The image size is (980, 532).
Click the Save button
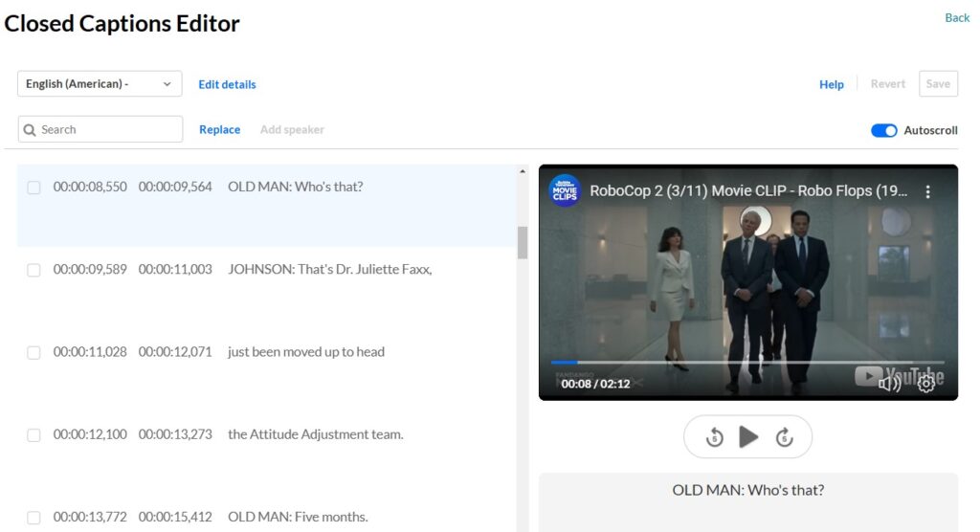point(938,84)
